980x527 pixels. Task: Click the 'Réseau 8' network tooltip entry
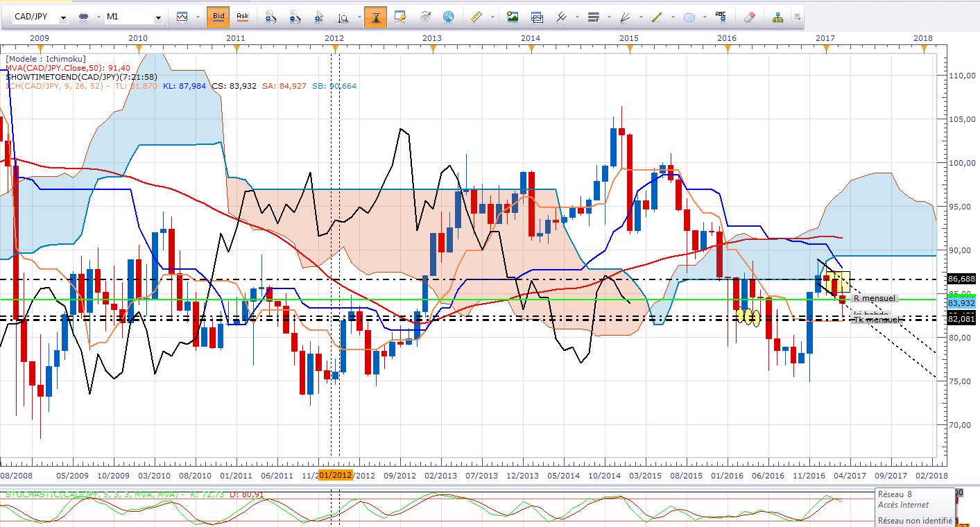[x=895, y=495]
